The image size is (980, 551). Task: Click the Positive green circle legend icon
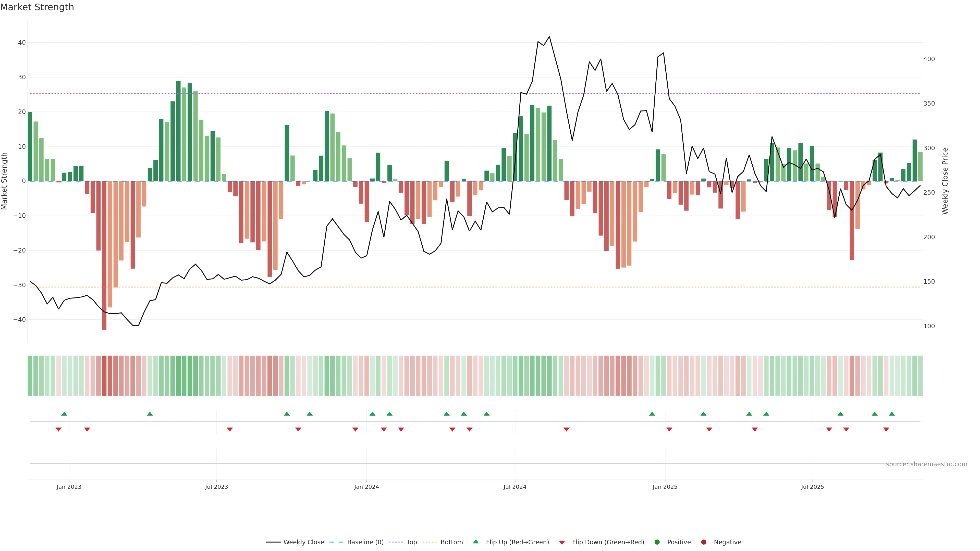coord(657,542)
